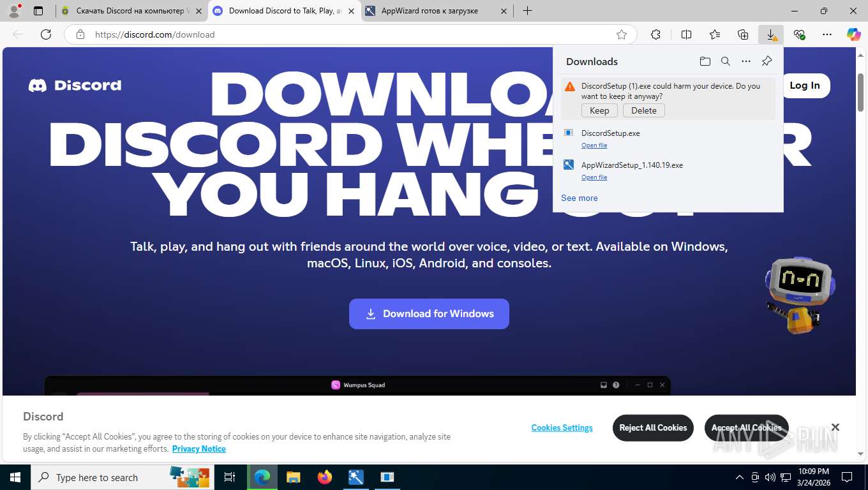This screenshot has height=490, width=868.
Task: Pin the Downloads panel
Action: 767,61
